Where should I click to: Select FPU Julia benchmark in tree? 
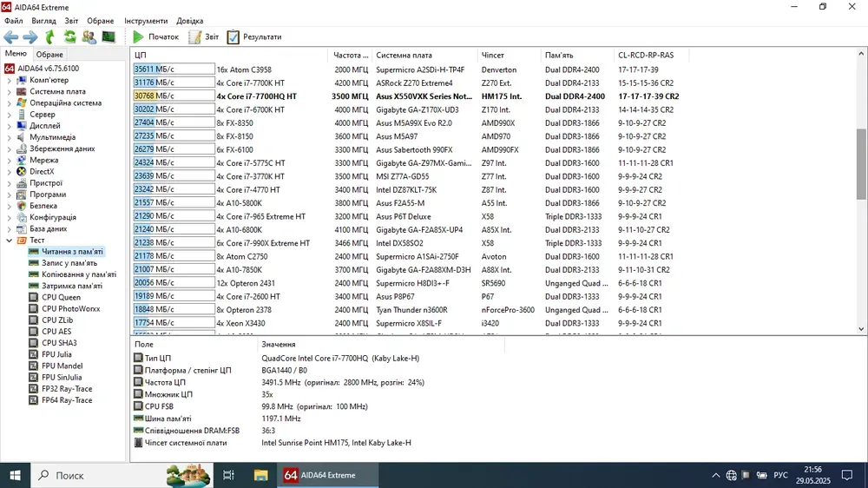coord(56,354)
